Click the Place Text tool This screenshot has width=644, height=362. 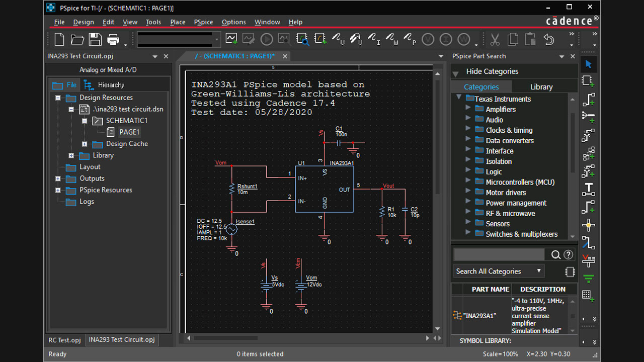coord(588,189)
